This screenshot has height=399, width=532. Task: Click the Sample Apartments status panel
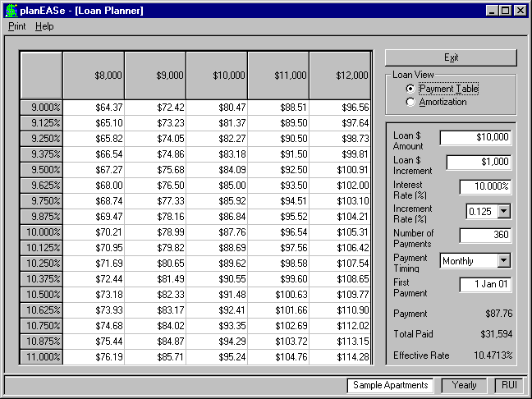390,385
